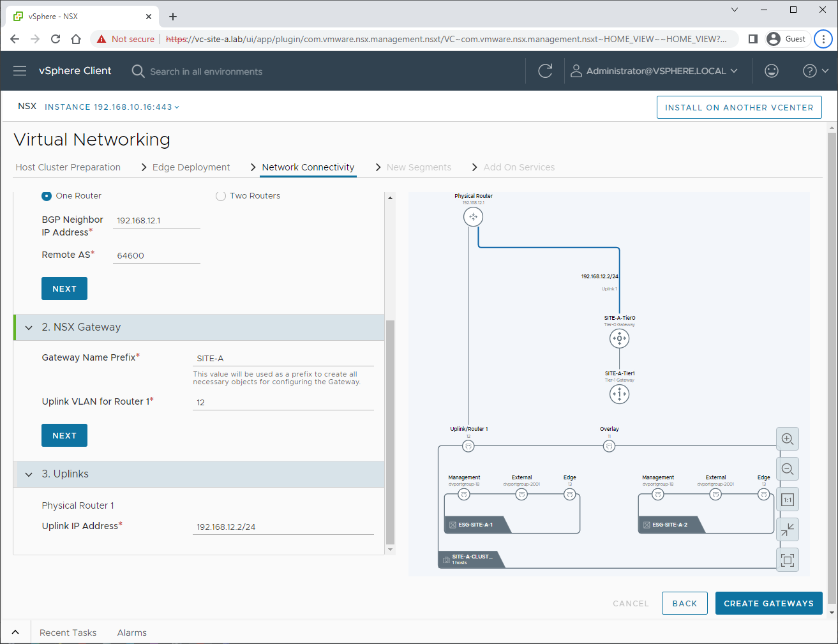The image size is (838, 644).
Task: Open a new browser tab
Action: pyautogui.click(x=173, y=17)
